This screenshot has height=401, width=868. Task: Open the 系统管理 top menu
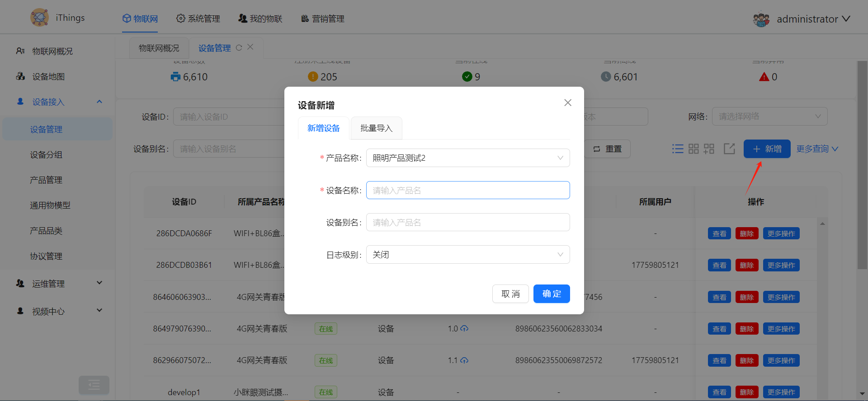click(198, 19)
